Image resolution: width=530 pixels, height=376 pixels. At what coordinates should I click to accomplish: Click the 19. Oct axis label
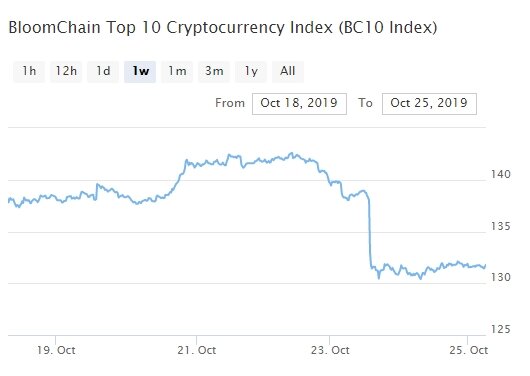point(56,350)
